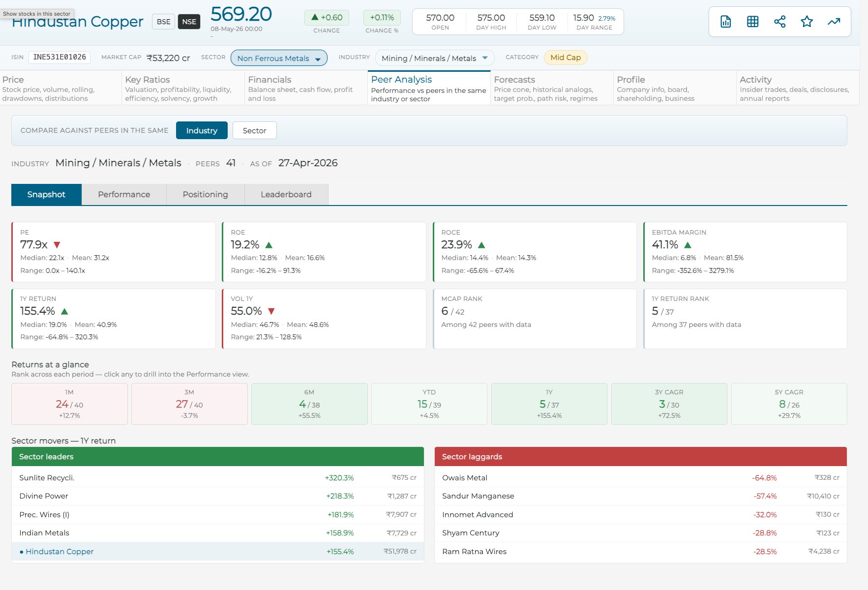This screenshot has height=590, width=868.
Task: Open the Key Ratios tab
Action: pyautogui.click(x=183, y=88)
